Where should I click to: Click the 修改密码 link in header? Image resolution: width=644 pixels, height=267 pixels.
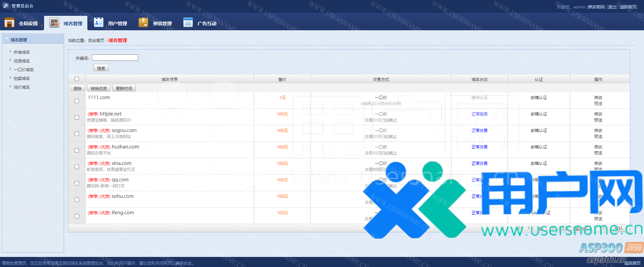click(x=596, y=7)
